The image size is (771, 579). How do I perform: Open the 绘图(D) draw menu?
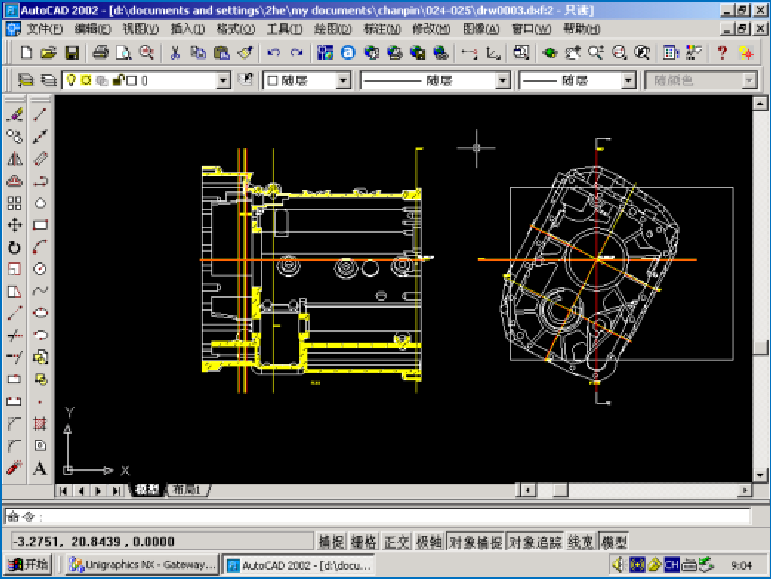pos(333,29)
